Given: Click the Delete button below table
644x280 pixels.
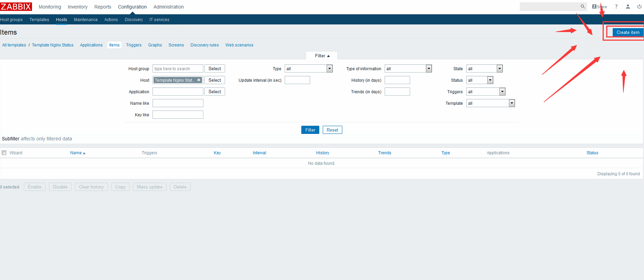Looking at the screenshot, I should (180, 187).
